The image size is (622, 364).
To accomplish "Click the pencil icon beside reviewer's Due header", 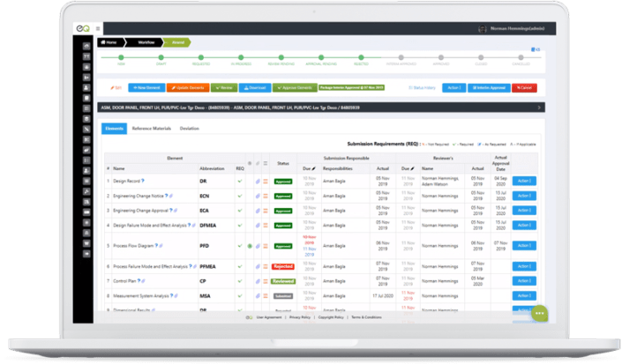I will tap(412, 168).
